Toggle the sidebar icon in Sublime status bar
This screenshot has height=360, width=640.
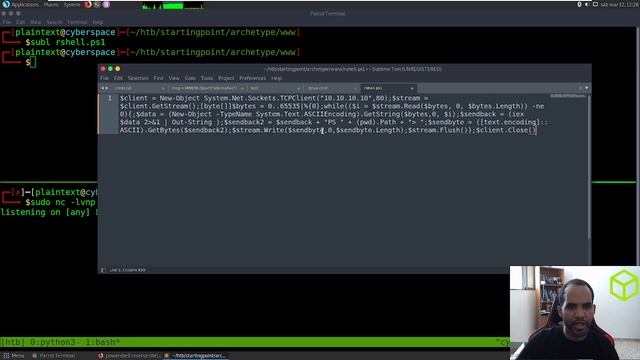click(103, 270)
